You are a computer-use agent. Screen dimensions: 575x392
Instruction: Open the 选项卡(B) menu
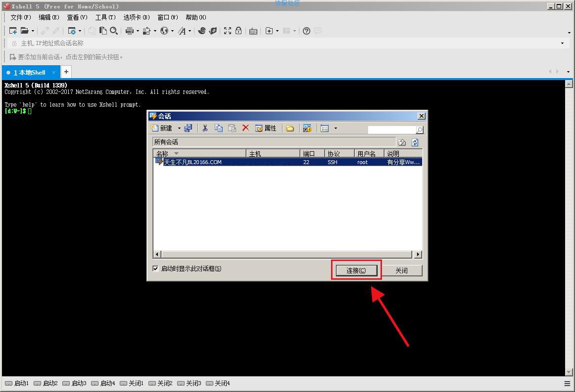[137, 17]
